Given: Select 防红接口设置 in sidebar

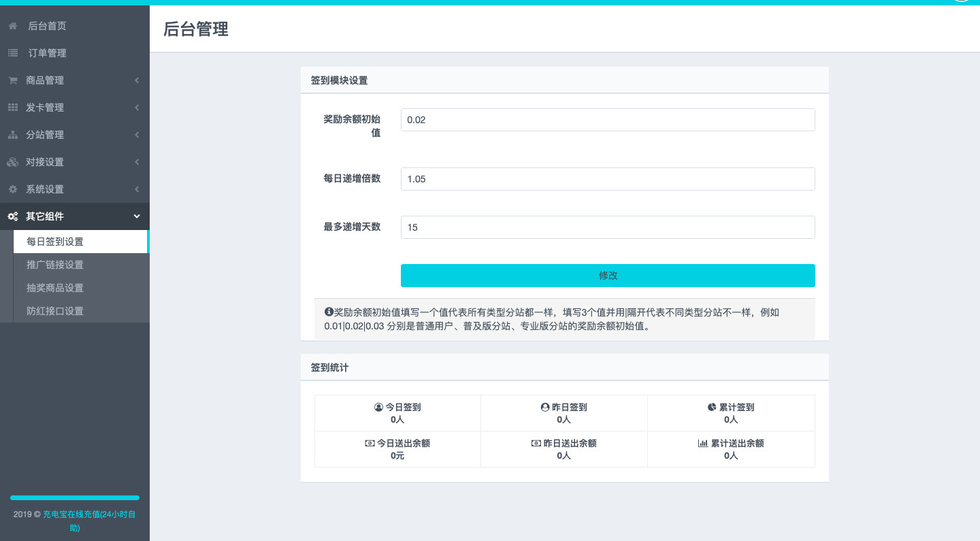Looking at the screenshot, I should coord(55,311).
